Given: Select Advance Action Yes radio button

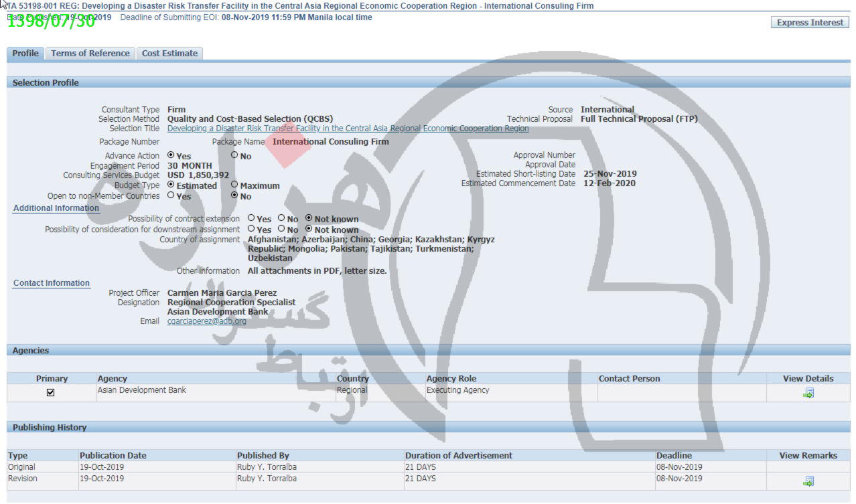Looking at the screenshot, I should pyautogui.click(x=171, y=155).
